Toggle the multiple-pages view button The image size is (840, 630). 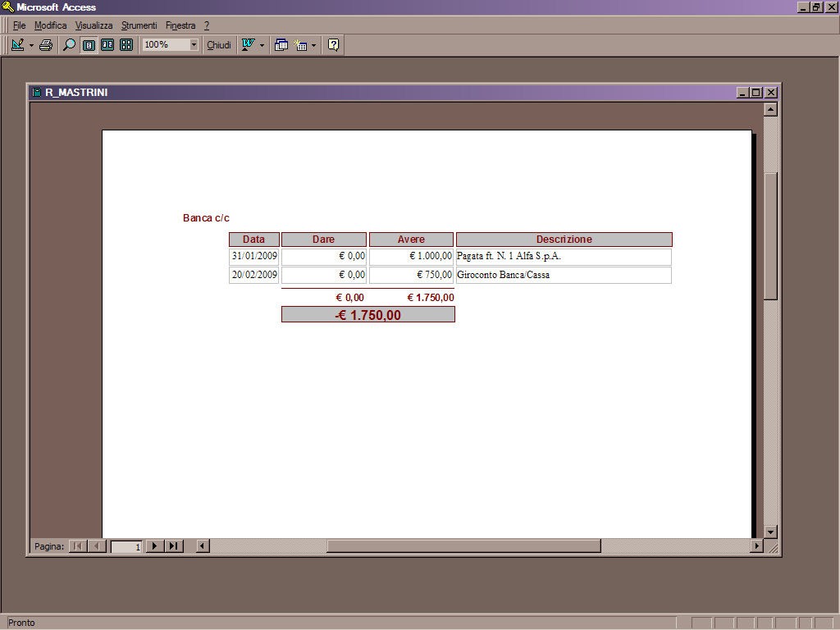pos(126,45)
